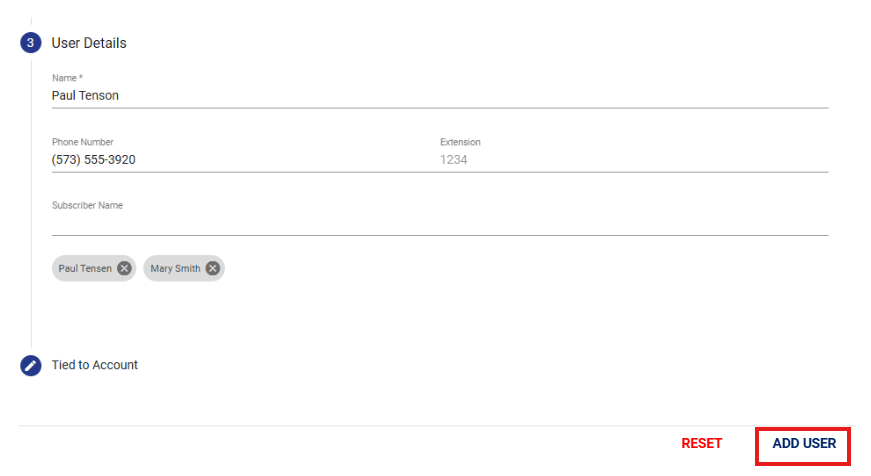The height and width of the screenshot is (476, 871).
Task: Click the divider above the action buttons
Action: [437, 426]
